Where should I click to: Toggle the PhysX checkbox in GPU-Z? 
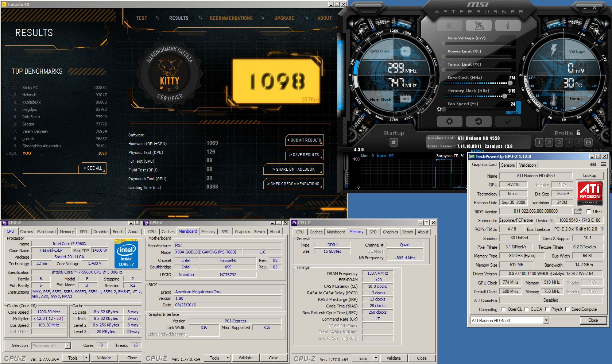547,309
